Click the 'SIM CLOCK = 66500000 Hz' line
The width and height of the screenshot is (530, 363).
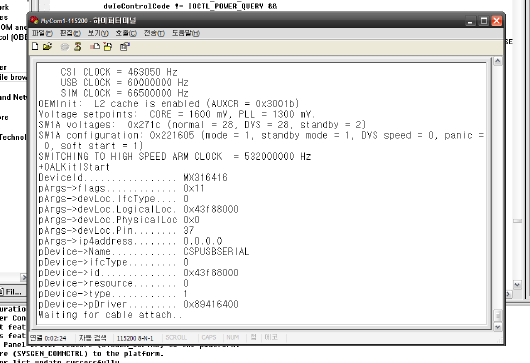[x=124, y=93]
